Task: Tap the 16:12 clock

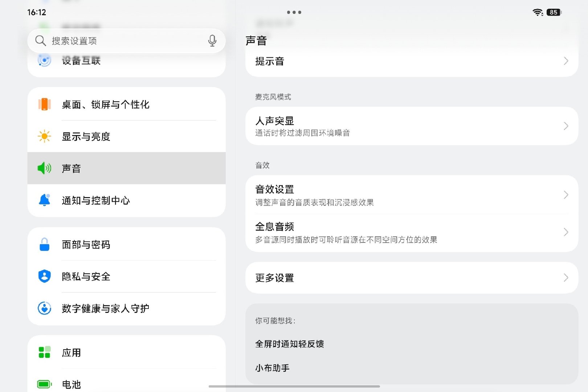Action: pos(37,12)
